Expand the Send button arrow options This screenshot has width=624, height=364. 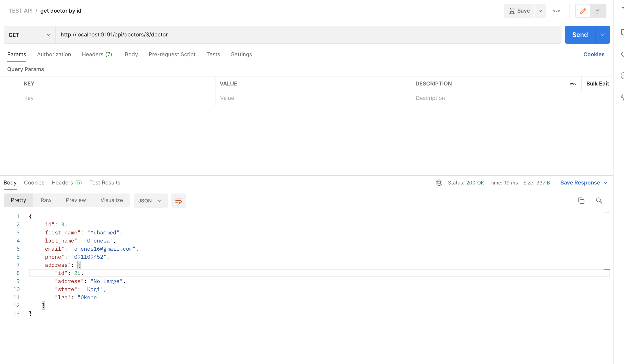coord(603,35)
